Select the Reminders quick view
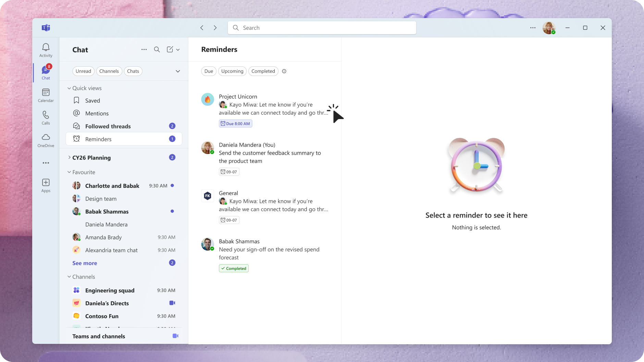Image resolution: width=644 pixels, height=362 pixels. pyautogui.click(x=124, y=139)
